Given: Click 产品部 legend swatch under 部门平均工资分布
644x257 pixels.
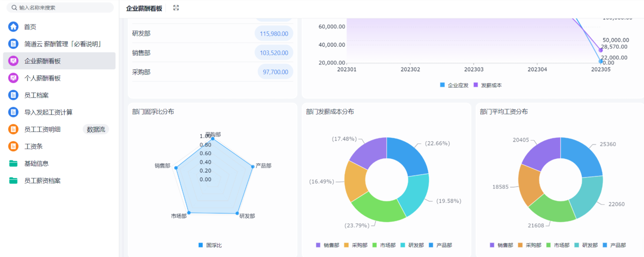Looking at the screenshot, I should (605, 245).
